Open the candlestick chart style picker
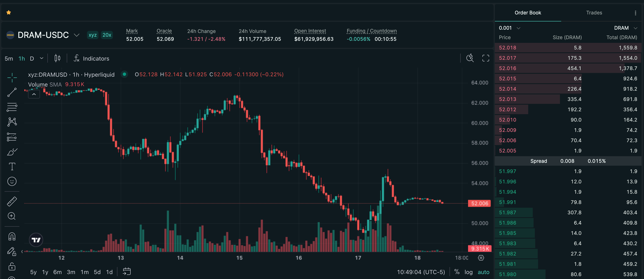 (57, 58)
